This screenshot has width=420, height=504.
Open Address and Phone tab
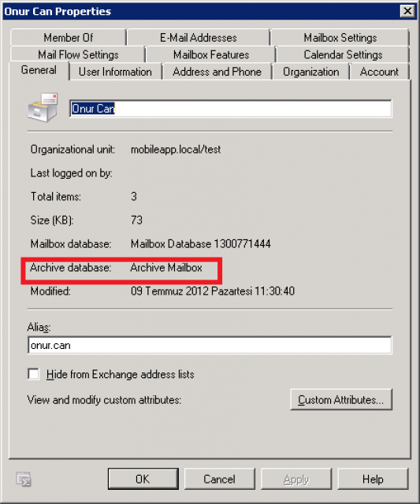(217, 72)
